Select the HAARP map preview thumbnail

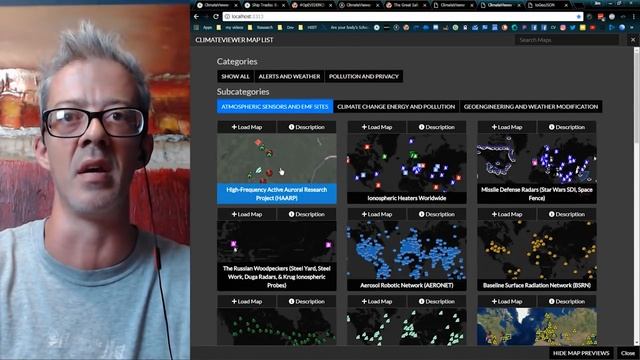pos(277,158)
